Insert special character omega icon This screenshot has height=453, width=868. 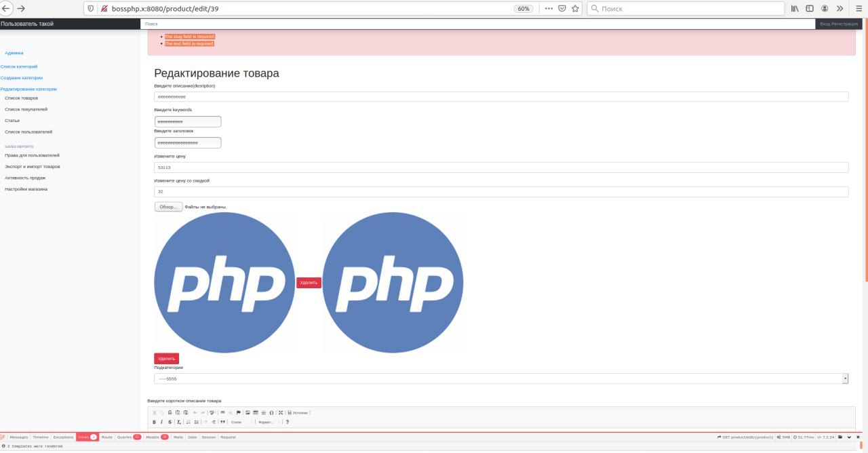coord(271,412)
